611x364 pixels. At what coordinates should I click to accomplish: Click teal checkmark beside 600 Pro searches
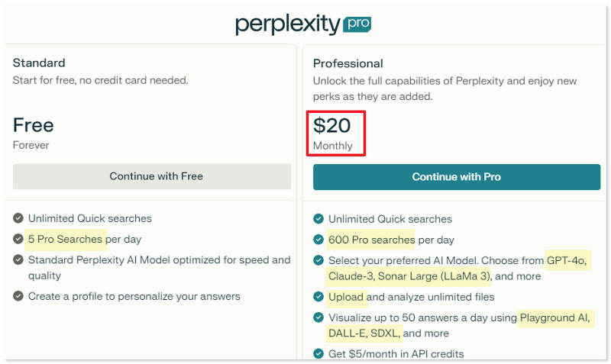point(318,240)
